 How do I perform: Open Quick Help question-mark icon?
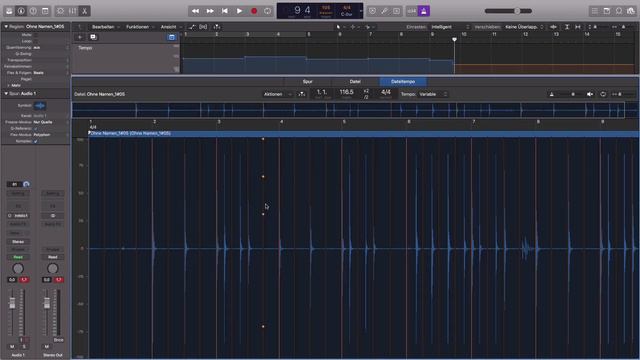33,11
